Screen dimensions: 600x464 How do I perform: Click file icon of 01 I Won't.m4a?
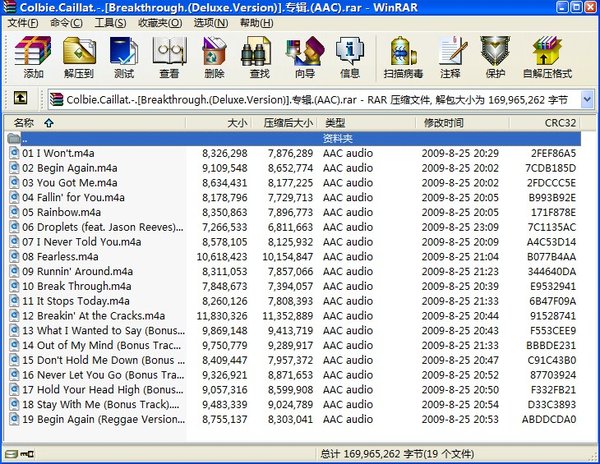(x=14, y=153)
